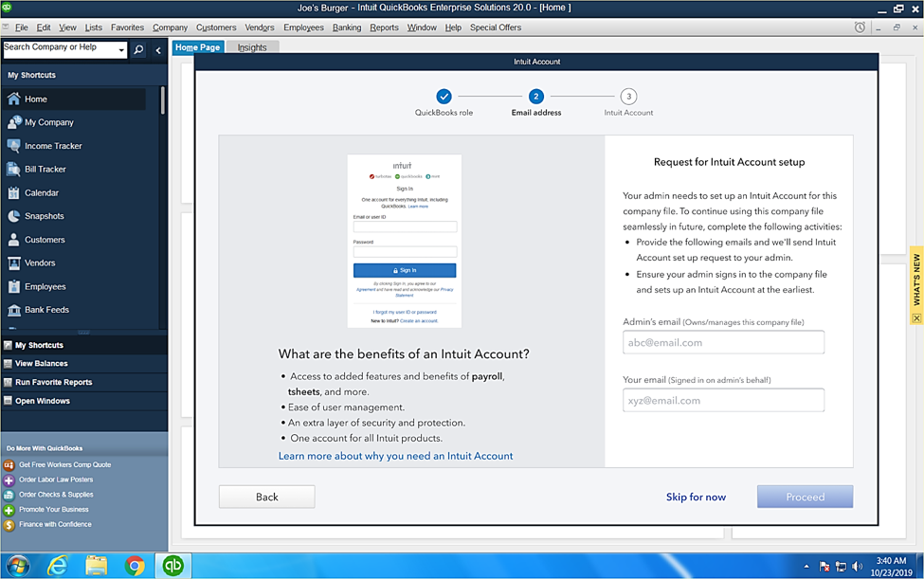Select Skip for now

click(x=696, y=497)
